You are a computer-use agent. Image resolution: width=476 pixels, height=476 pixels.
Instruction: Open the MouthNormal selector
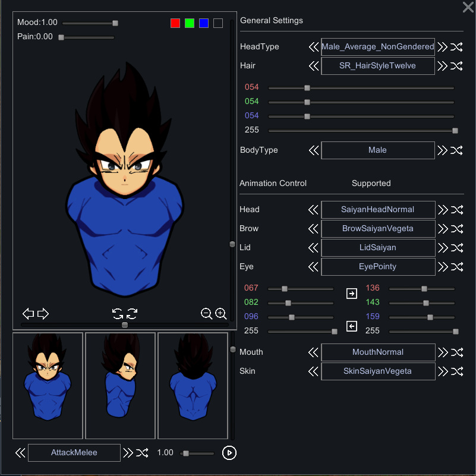[378, 352]
